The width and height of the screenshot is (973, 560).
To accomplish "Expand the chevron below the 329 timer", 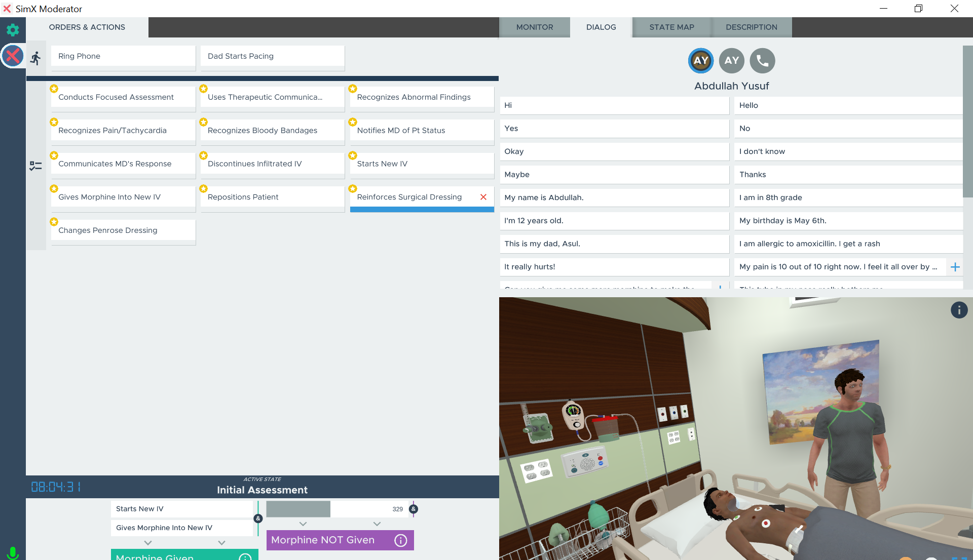I will click(377, 524).
